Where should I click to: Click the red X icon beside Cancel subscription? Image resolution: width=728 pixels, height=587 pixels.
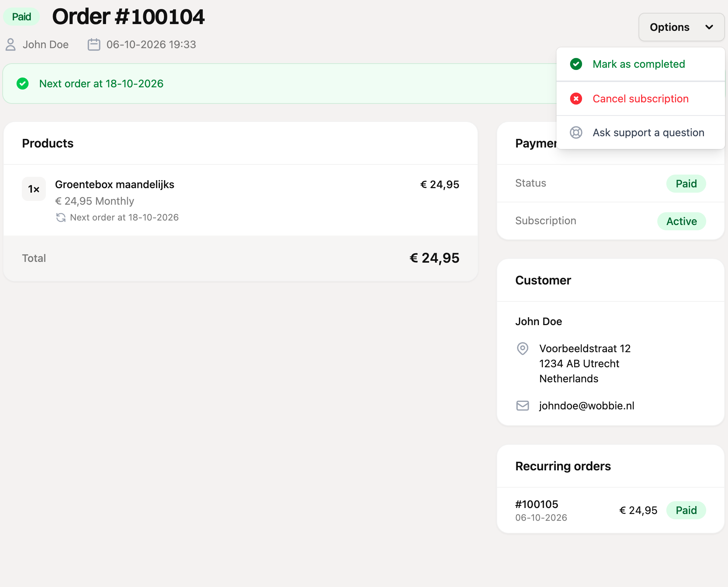pos(576,99)
